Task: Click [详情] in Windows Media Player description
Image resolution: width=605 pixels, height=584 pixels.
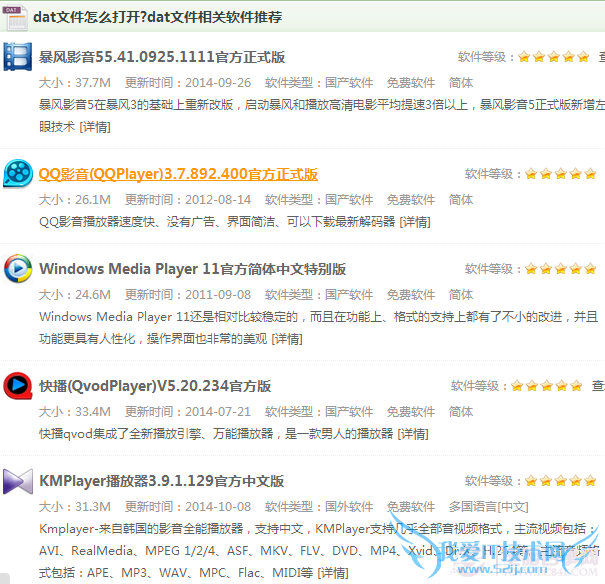Action: coord(287,339)
